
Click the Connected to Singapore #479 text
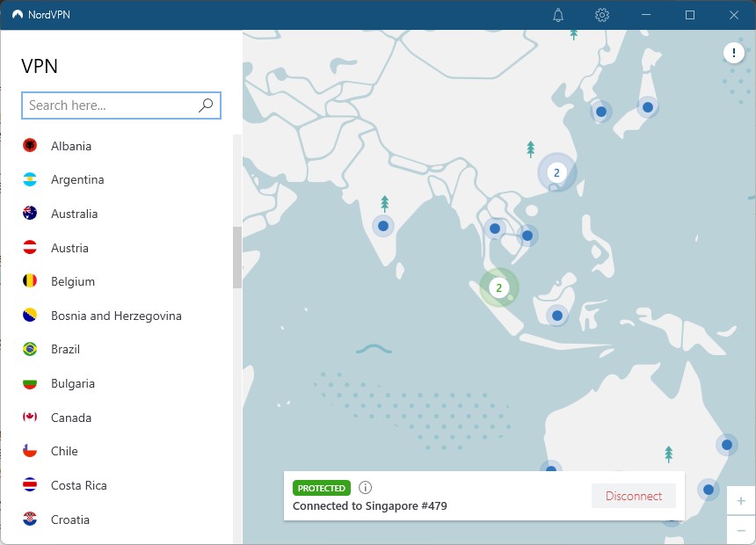click(370, 506)
